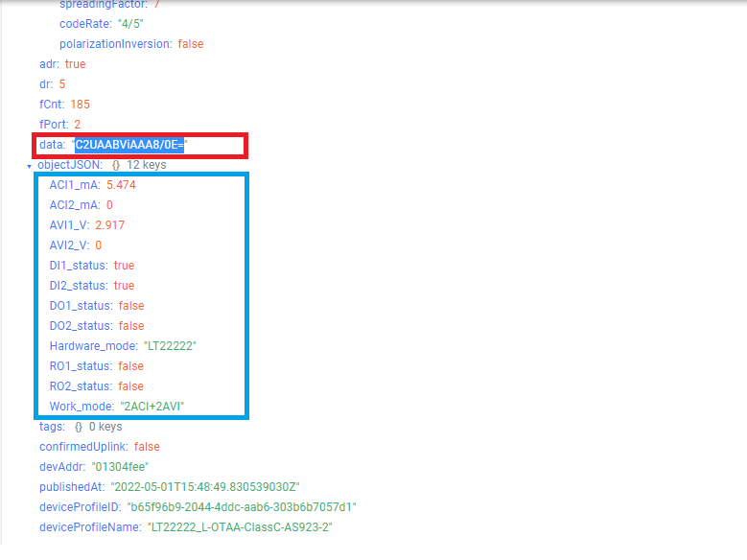747x560 pixels.
Task: Click the ACI2_mA key
Action: pos(75,205)
